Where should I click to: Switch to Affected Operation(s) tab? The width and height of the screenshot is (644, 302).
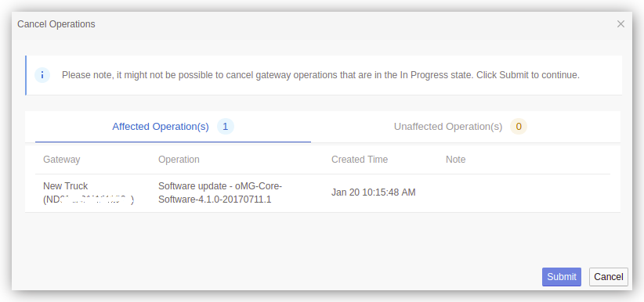pos(161,127)
